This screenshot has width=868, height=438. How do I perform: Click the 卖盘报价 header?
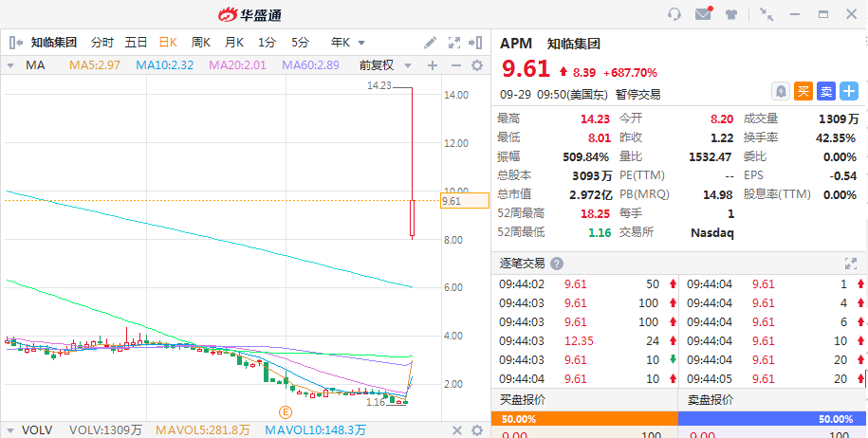pos(711,400)
